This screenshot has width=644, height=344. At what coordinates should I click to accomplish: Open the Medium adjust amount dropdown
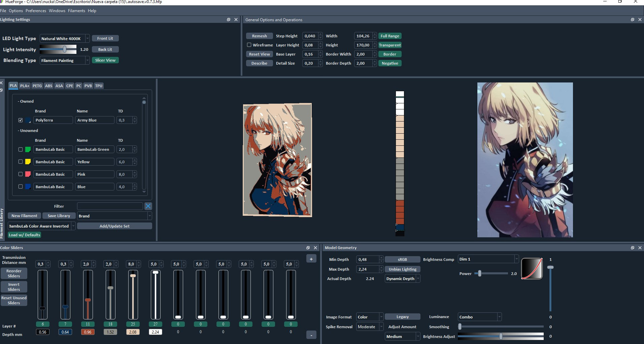[403, 337]
